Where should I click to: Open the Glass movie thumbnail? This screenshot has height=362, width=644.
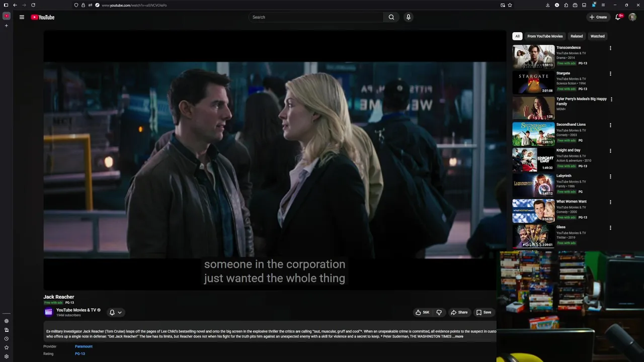(x=533, y=236)
